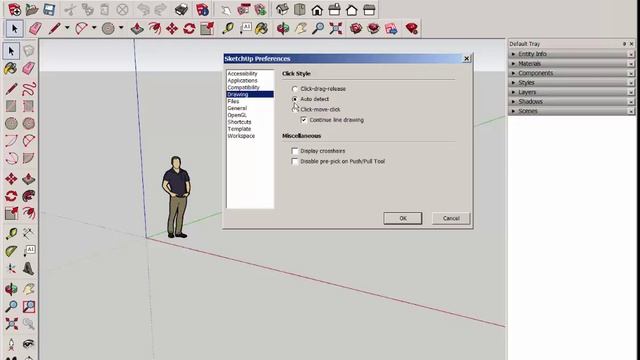Click the Open file folder icon

pyautogui.click(x=31, y=9)
